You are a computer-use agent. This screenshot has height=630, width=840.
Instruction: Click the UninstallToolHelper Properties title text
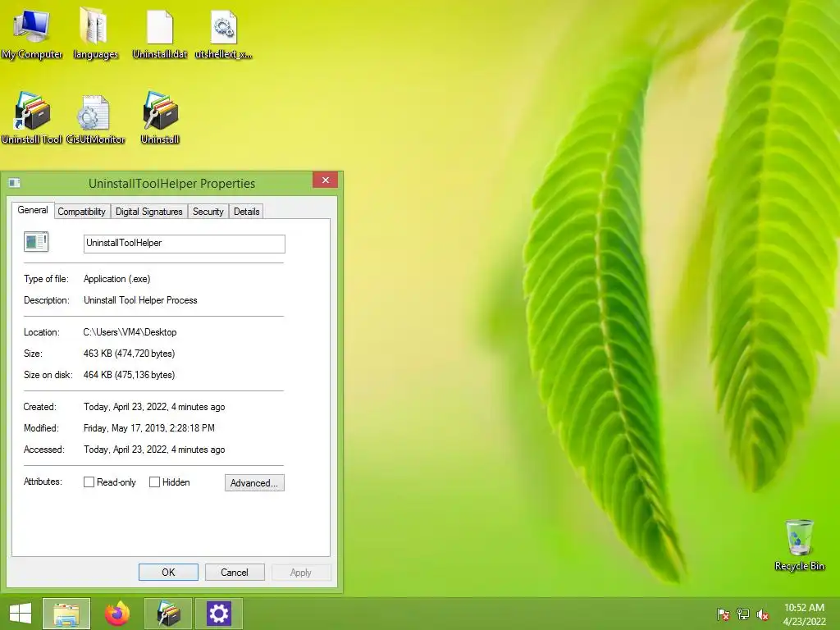(x=171, y=183)
